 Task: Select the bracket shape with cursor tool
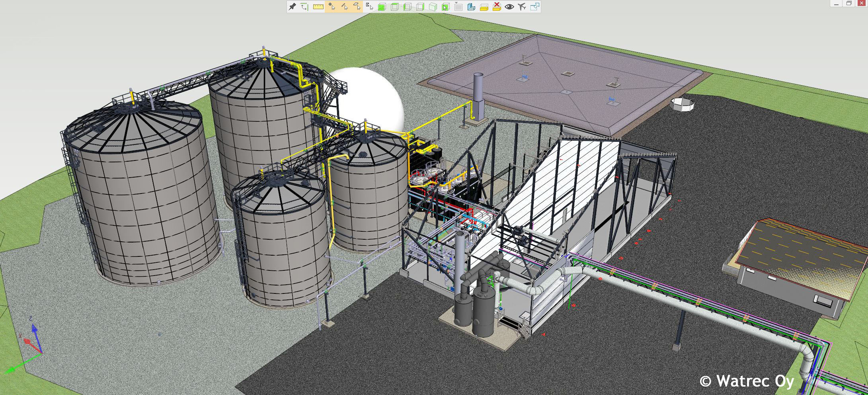click(370, 7)
